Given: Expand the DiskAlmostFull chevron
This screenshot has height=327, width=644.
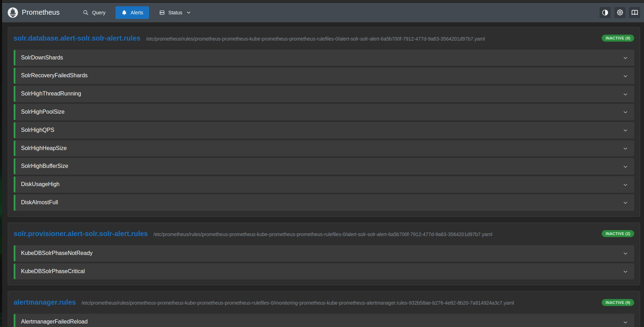Looking at the screenshot, I should pyautogui.click(x=625, y=203).
